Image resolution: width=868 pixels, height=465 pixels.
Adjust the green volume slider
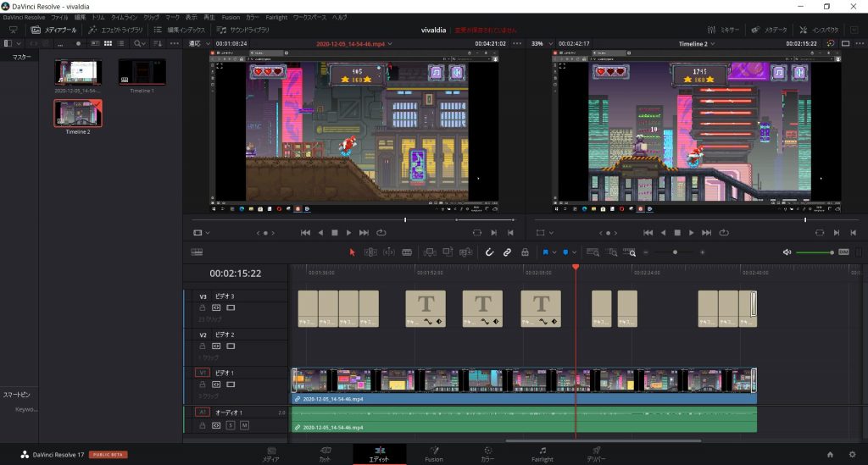(815, 252)
